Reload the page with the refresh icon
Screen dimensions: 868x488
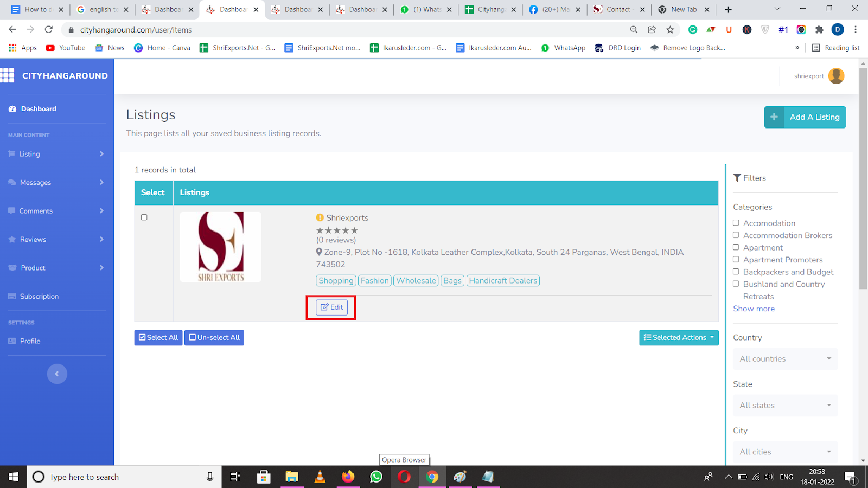(49, 29)
